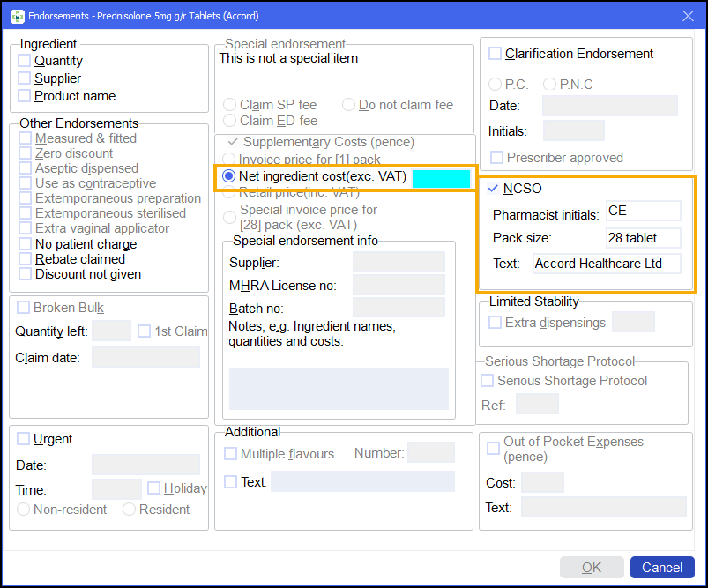Mark the prescription as Urgent
The width and height of the screenshot is (708, 588).
coord(23,439)
